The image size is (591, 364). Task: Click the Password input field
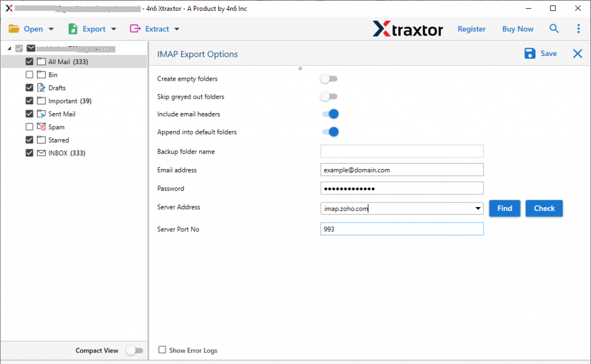click(402, 188)
